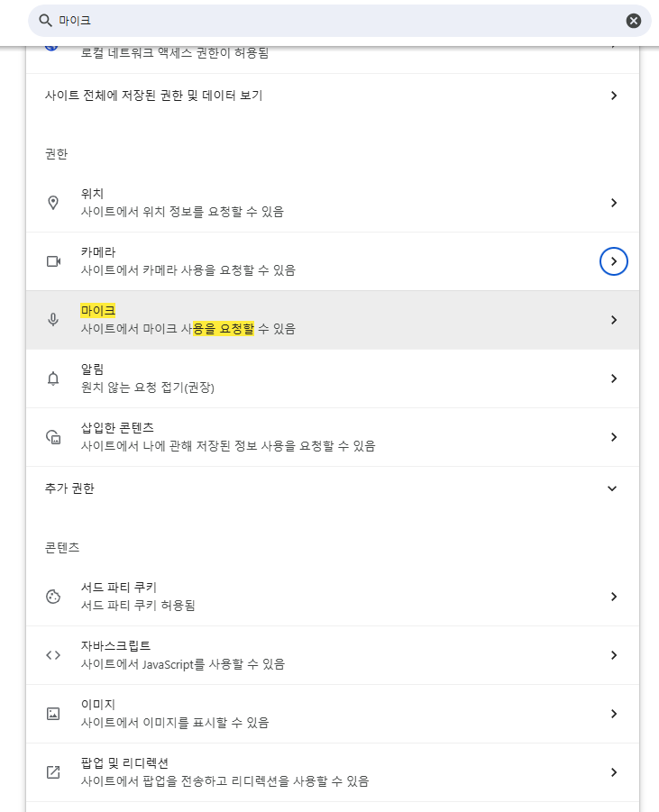
Task: Click the cookie icon for 서드 파티 쿠키
Action: (53, 597)
